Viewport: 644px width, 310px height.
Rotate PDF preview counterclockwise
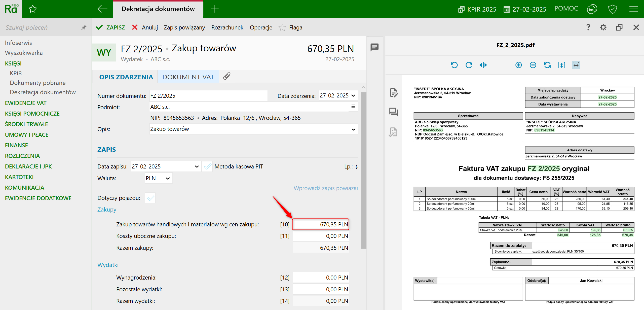(x=454, y=65)
